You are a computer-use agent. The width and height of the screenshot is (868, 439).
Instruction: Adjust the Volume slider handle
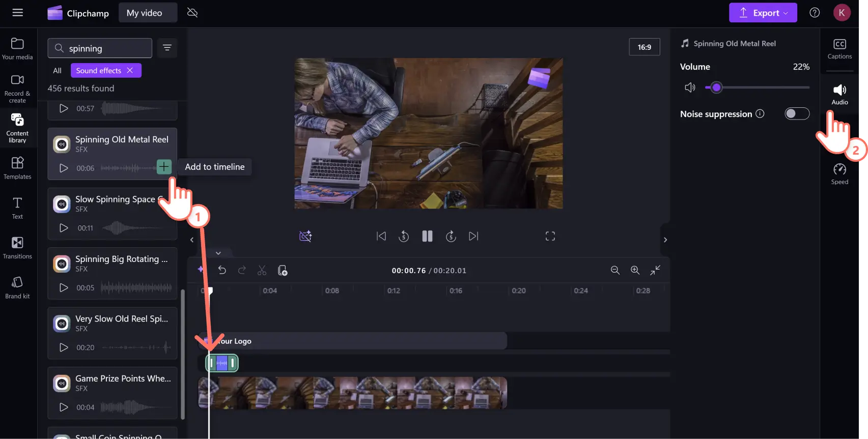(x=717, y=87)
